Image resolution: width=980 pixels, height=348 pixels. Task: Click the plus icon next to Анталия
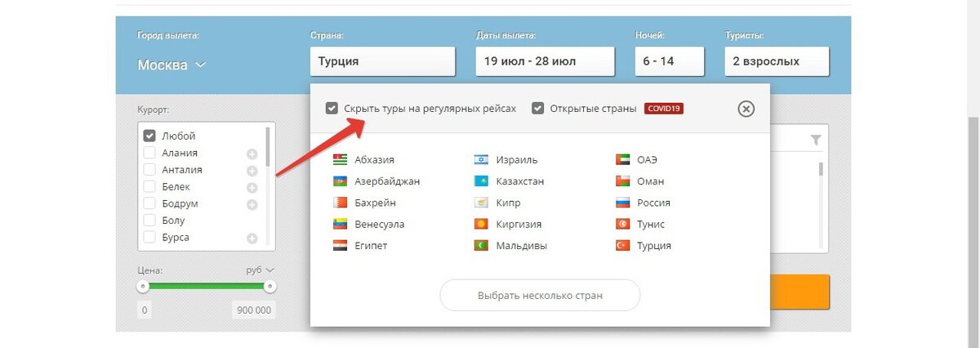tap(252, 171)
